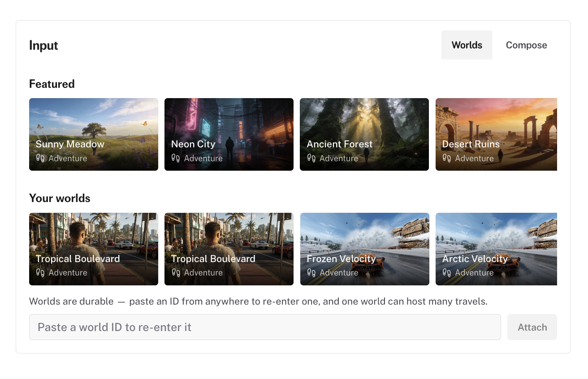
Task: Open the Tropical Boulevard card below Sunny Meadow
Action: click(94, 249)
